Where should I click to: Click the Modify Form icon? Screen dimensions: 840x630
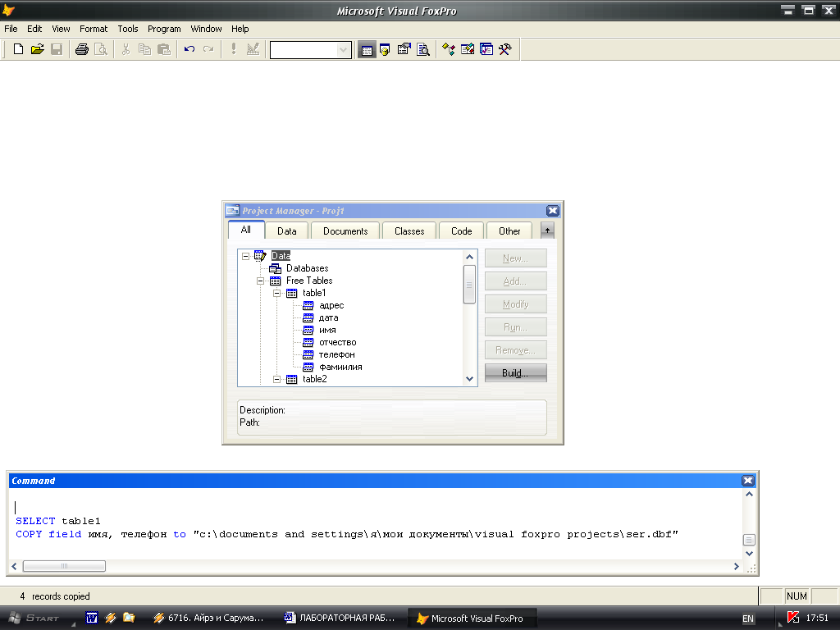pyautogui.click(x=253, y=49)
